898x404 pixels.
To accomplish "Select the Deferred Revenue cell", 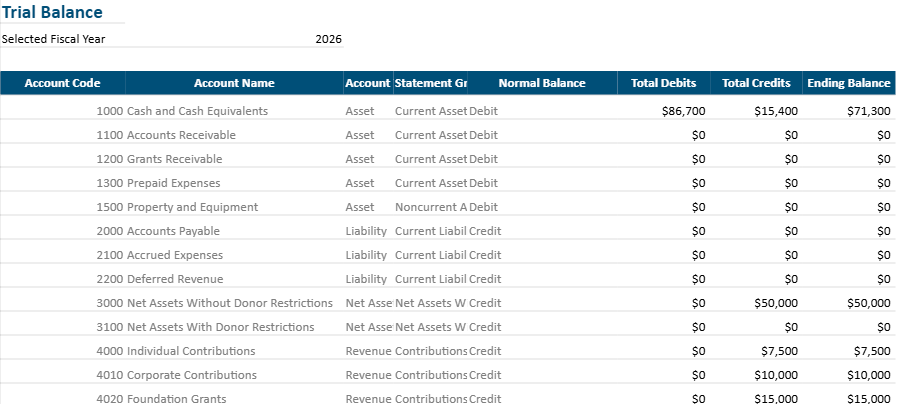I will [x=175, y=279].
